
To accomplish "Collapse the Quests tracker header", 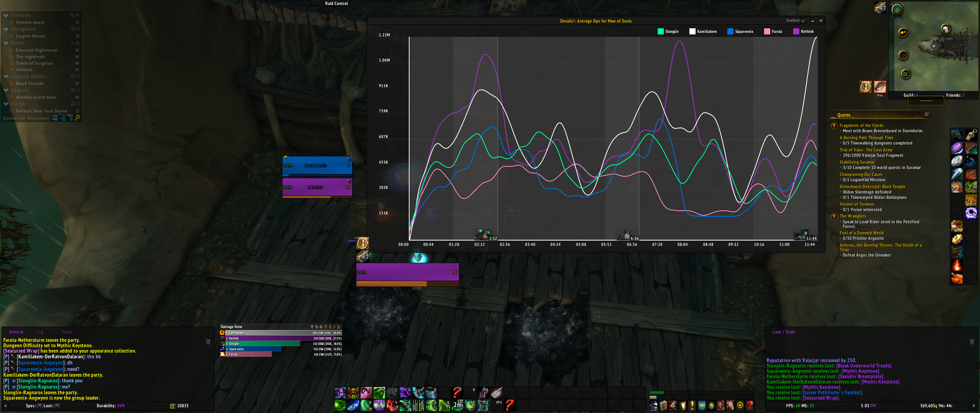I will tap(926, 114).
